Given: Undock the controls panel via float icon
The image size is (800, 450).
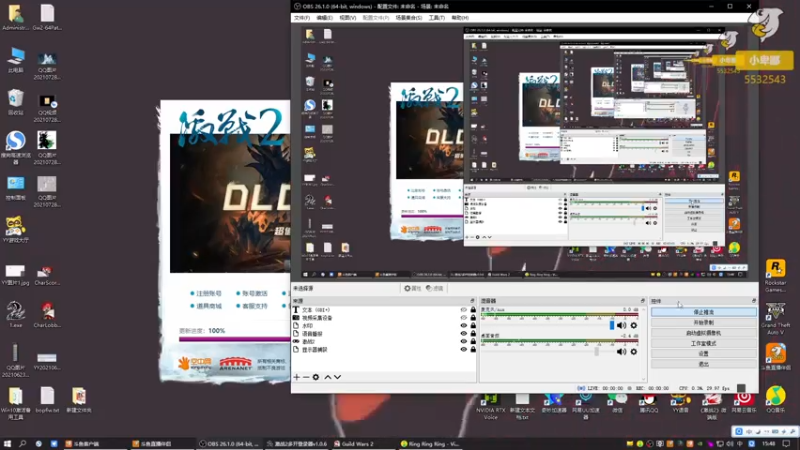Looking at the screenshot, I should [754, 301].
